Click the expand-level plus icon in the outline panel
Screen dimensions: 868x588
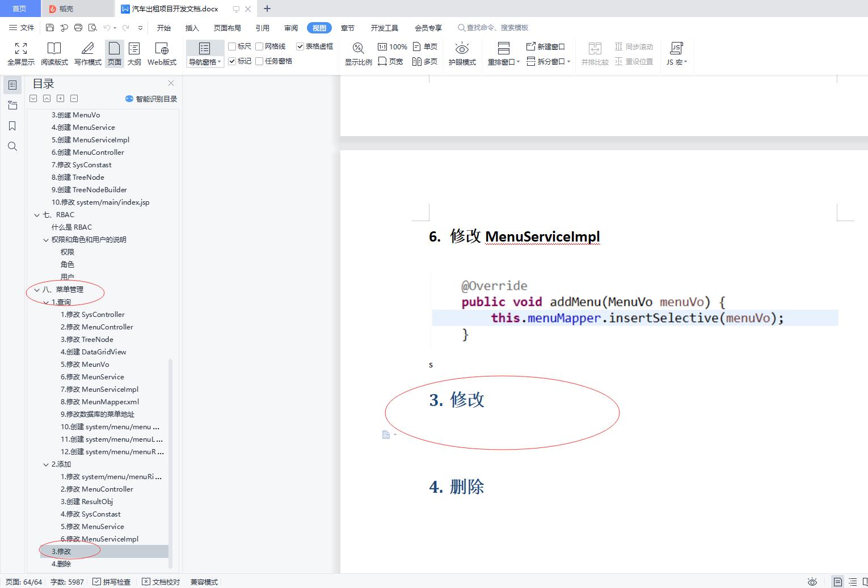pos(60,98)
